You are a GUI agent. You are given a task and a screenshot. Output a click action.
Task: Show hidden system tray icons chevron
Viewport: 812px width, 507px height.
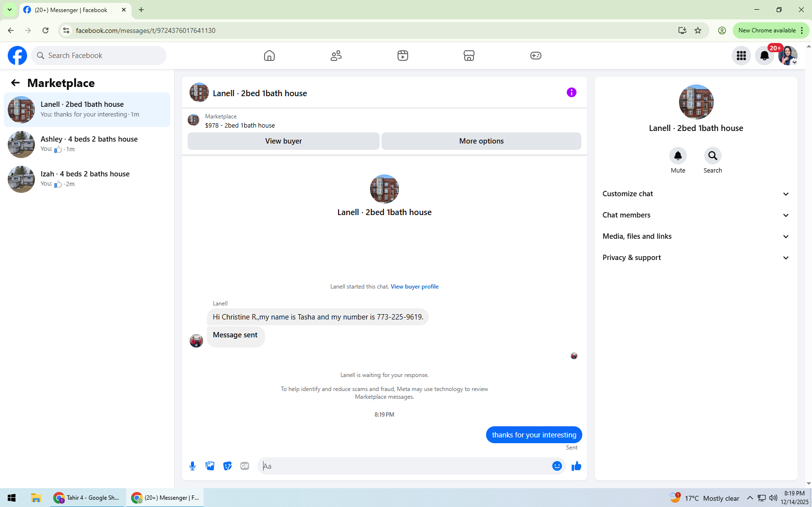(x=750, y=498)
